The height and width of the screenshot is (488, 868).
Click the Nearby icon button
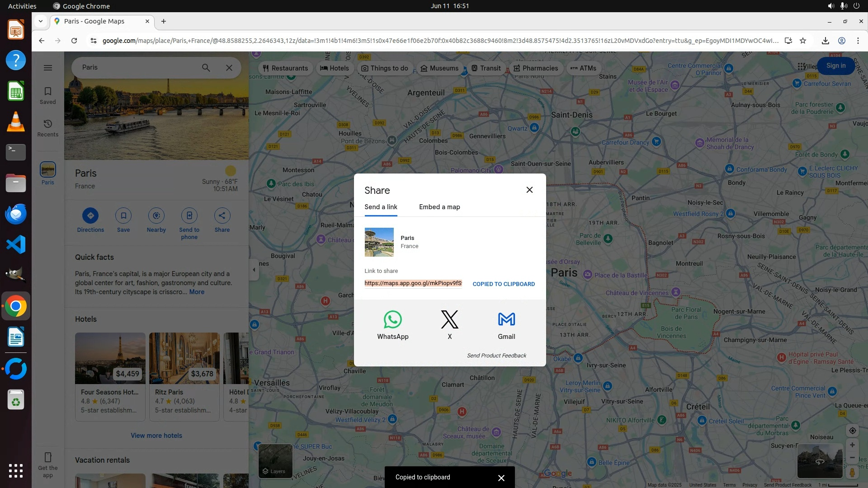(156, 216)
